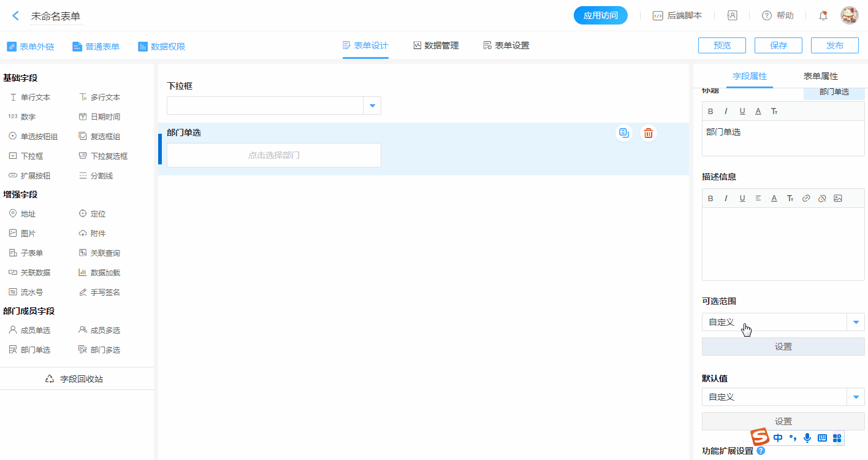This screenshot has height=460, width=868.
Task: Click the back arrow beside the form name
Action: (16, 16)
